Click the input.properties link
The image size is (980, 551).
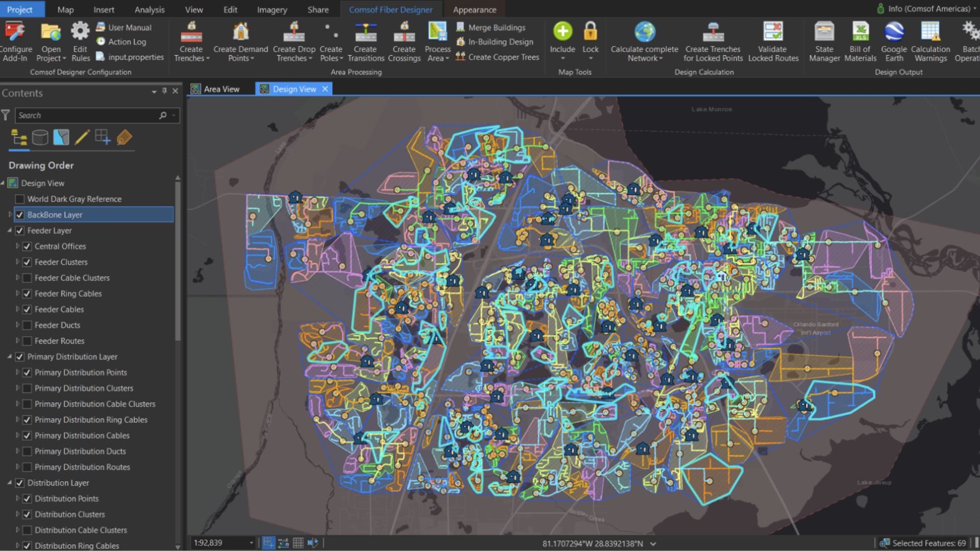tap(135, 57)
